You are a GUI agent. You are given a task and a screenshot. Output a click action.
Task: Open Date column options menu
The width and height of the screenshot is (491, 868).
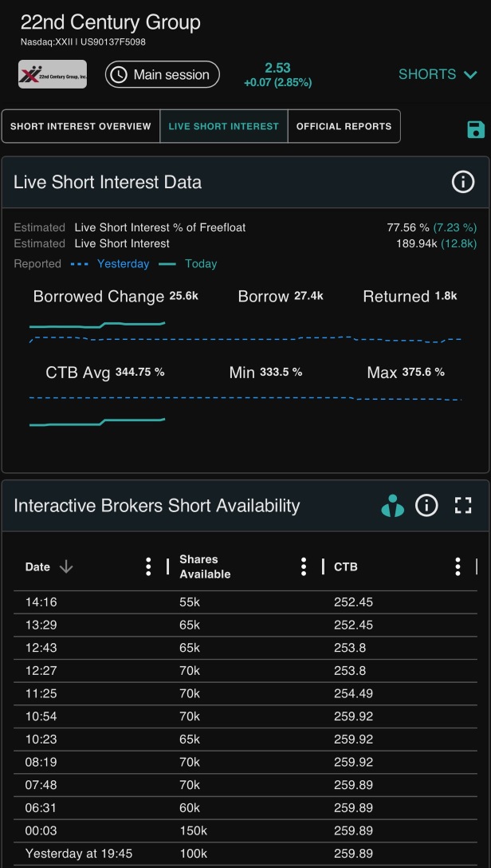pyautogui.click(x=148, y=566)
